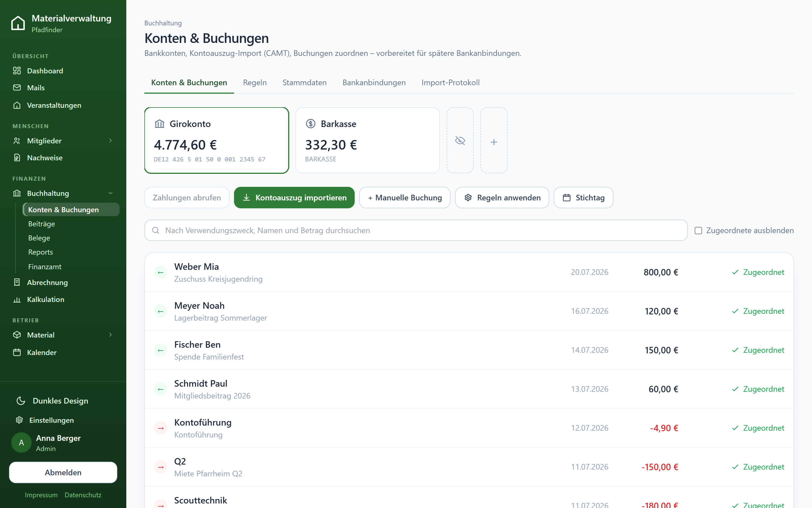Image resolution: width=812 pixels, height=508 pixels.
Task: Click Kontoauszug importieren button
Action: (x=294, y=198)
